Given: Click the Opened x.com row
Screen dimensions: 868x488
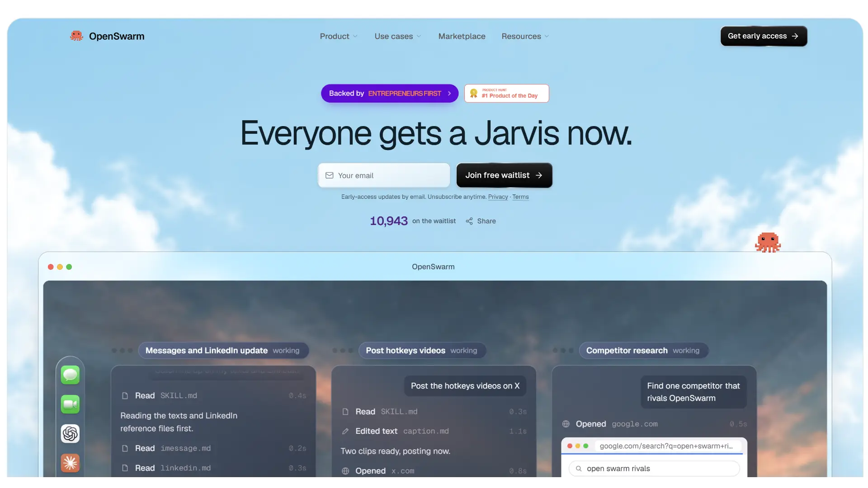Looking at the screenshot, I should (x=434, y=471).
